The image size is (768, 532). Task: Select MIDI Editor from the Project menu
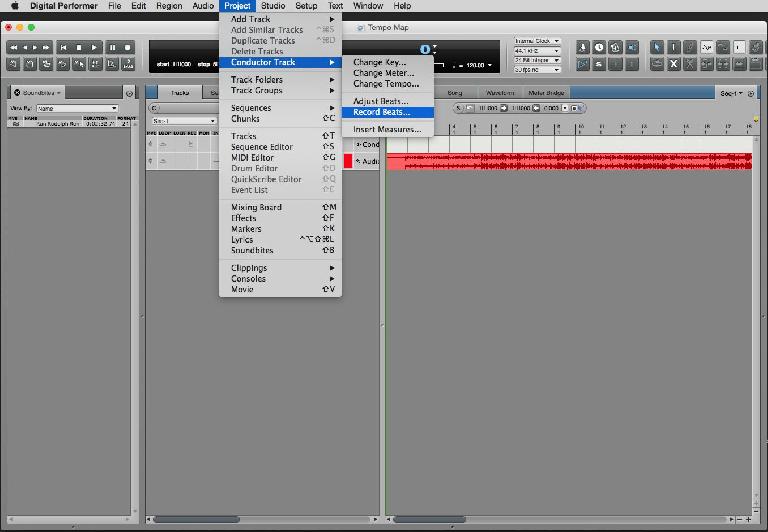[x=280, y=158]
